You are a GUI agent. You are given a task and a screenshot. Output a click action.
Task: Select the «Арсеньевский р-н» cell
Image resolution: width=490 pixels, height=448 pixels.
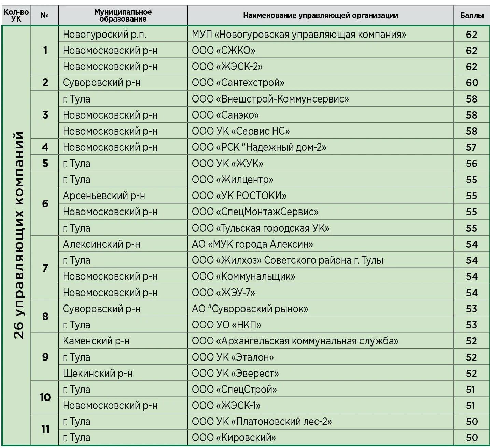click(123, 196)
